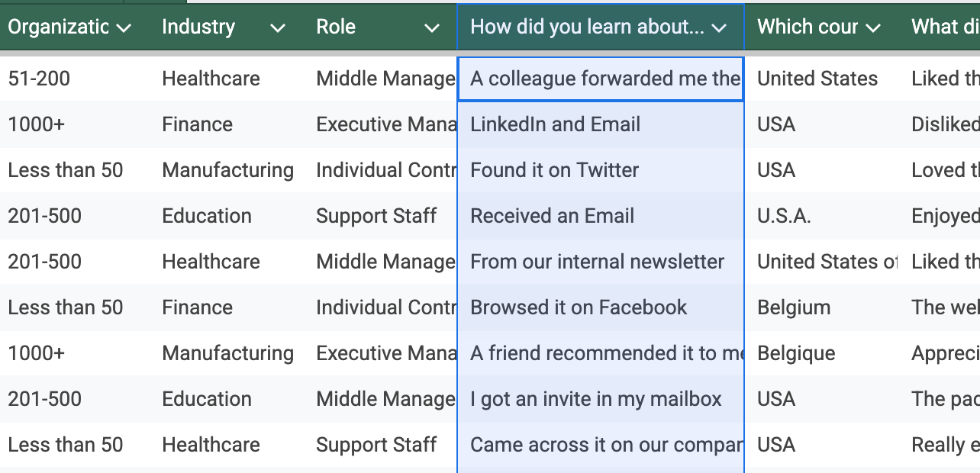The width and height of the screenshot is (980, 473).
Task: Click the Role column header label
Action: (336, 27)
